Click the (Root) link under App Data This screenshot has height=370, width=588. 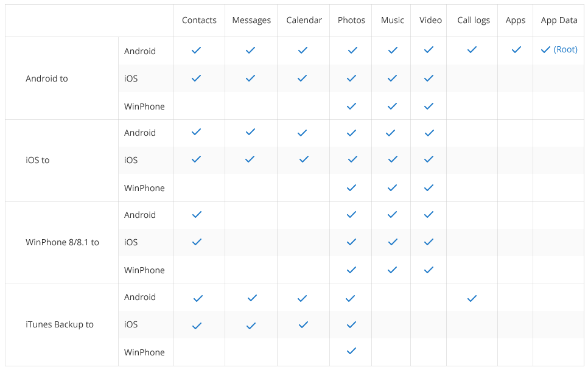(565, 50)
